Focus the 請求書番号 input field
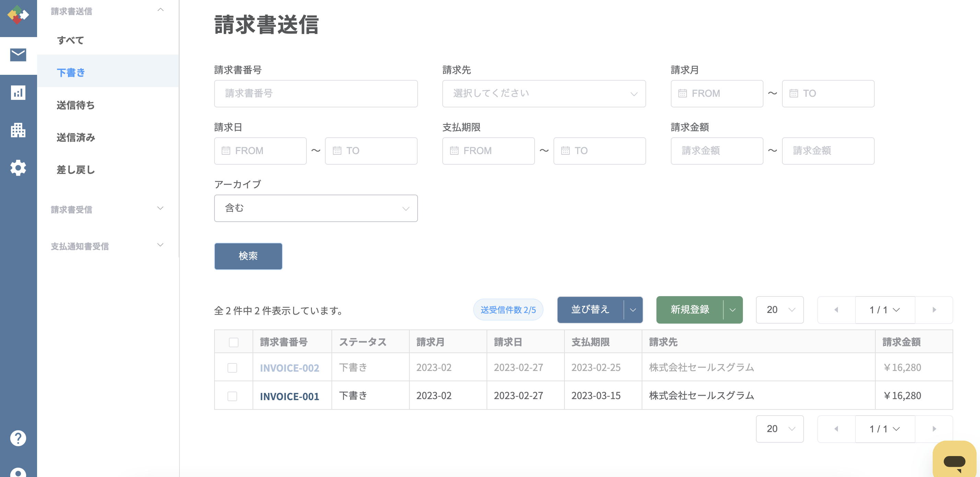 pos(316,94)
